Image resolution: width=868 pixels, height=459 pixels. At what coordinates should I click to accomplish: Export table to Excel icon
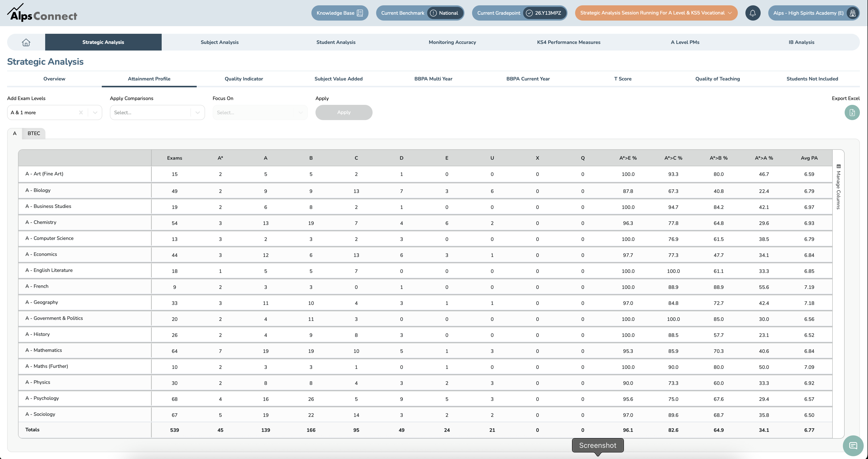click(x=852, y=112)
